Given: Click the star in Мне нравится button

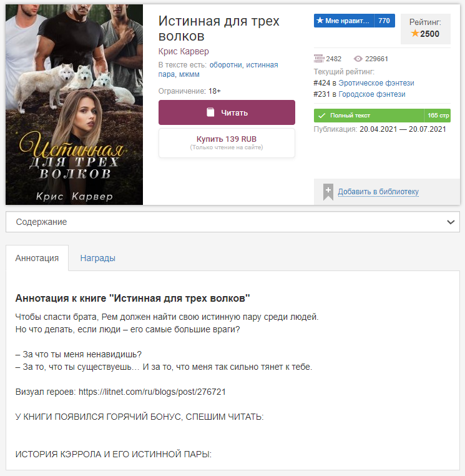Looking at the screenshot, I should (x=320, y=21).
